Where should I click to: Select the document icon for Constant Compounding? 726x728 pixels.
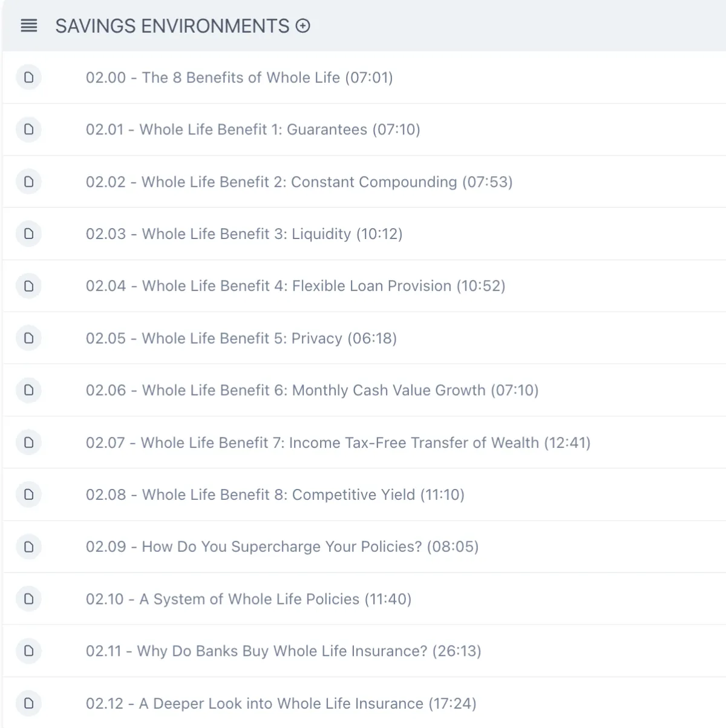click(28, 182)
